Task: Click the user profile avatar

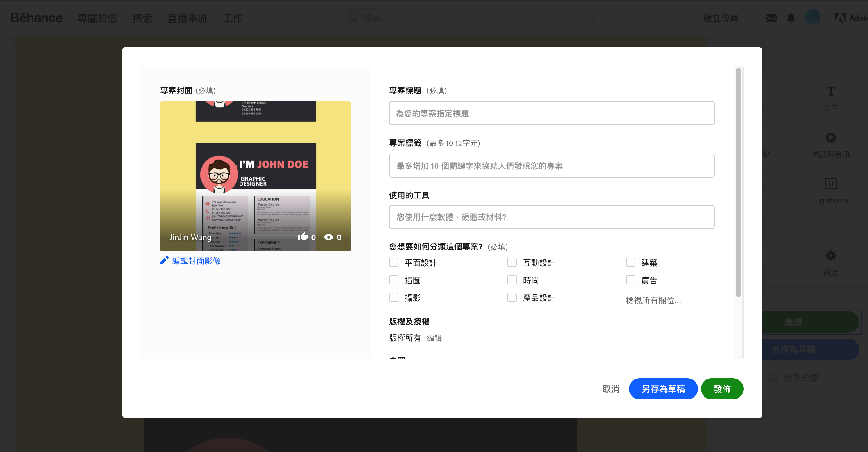Action: click(812, 17)
